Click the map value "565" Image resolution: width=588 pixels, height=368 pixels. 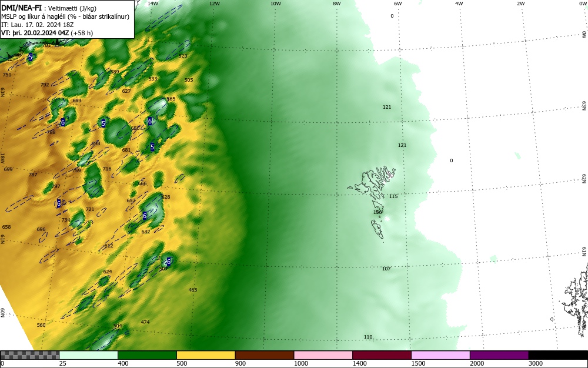click(171, 99)
